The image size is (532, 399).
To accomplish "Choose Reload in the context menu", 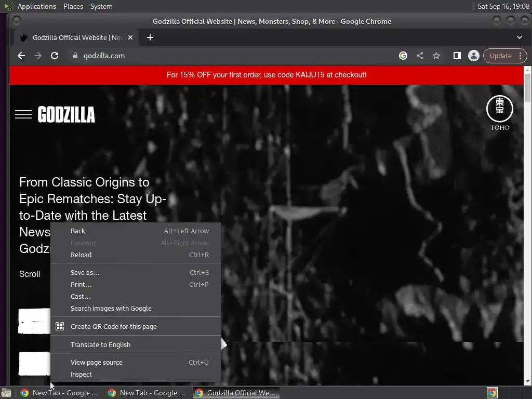I will [x=136, y=255].
